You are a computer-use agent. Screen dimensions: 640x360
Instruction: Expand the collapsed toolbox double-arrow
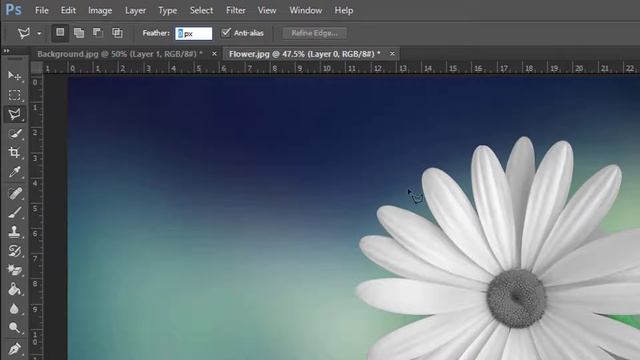pyautogui.click(x=7, y=51)
